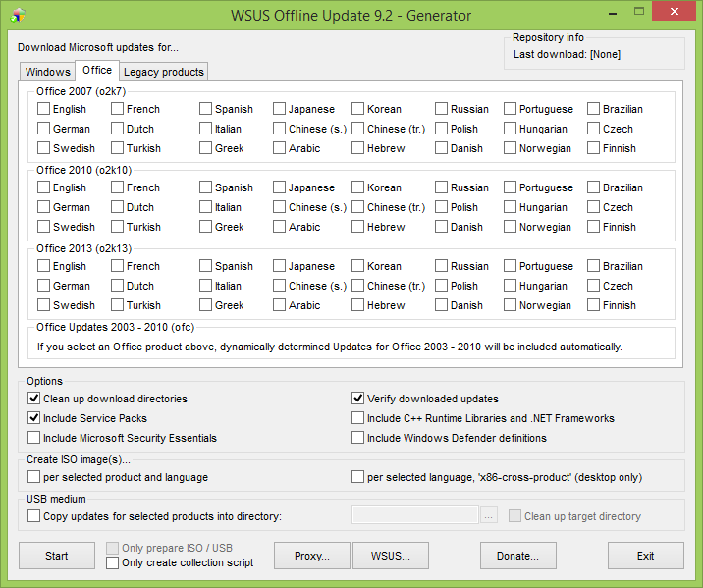
Task: Tick Japanese under Office 2013
Action: (x=281, y=266)
